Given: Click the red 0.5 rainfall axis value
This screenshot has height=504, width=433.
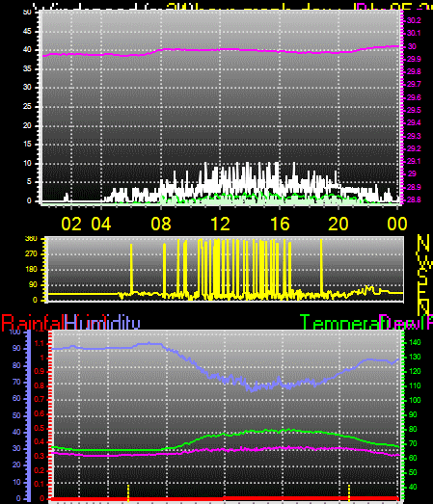Looking at the screenshot, I should [x=39, y=428].
